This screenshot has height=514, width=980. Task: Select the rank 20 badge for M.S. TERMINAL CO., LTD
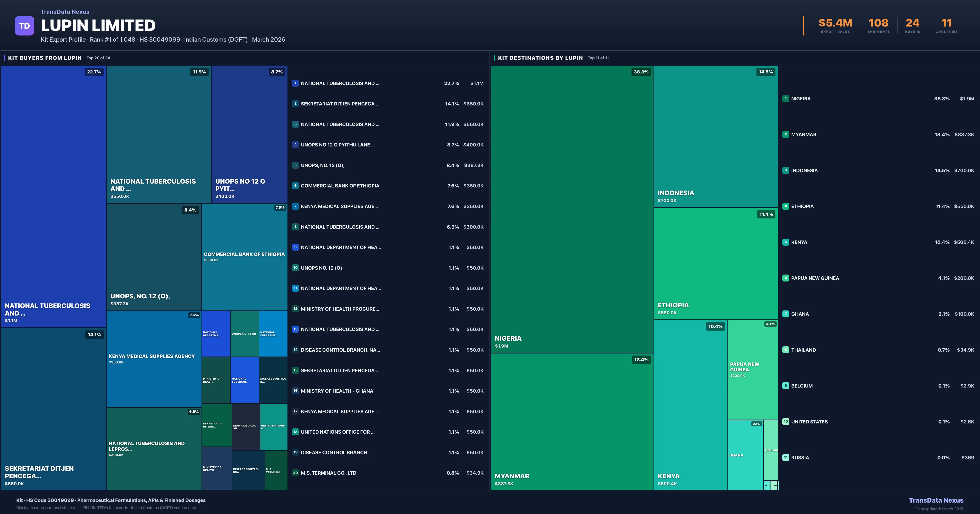(295, 473)
